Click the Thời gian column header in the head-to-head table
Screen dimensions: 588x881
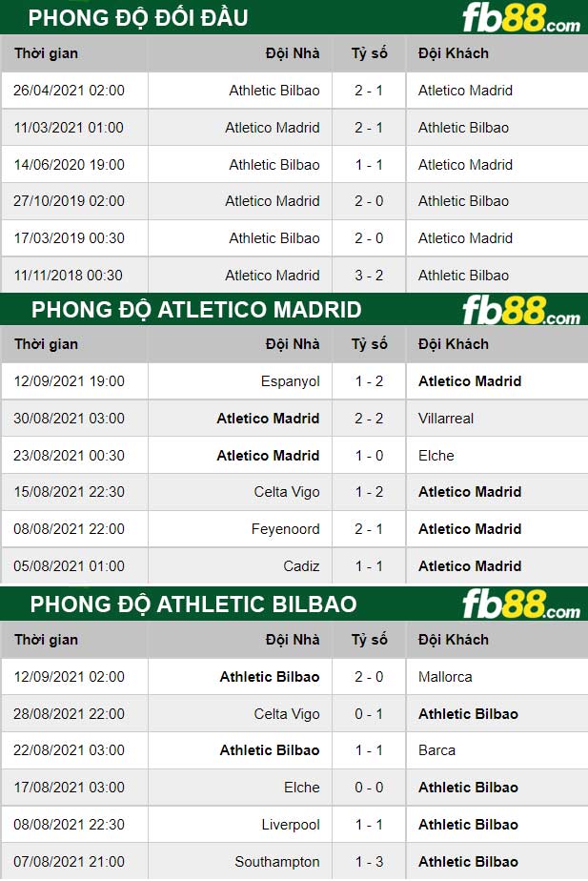point(46,53)
